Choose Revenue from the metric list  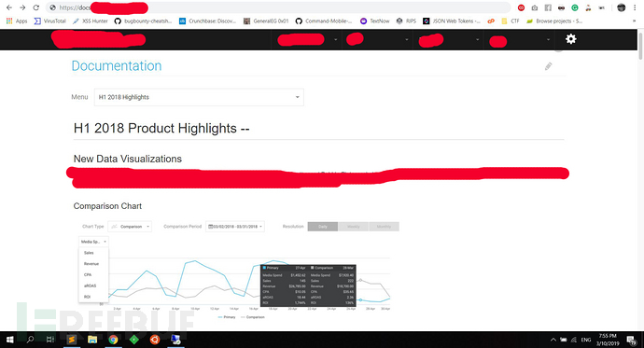pos(91,264)
